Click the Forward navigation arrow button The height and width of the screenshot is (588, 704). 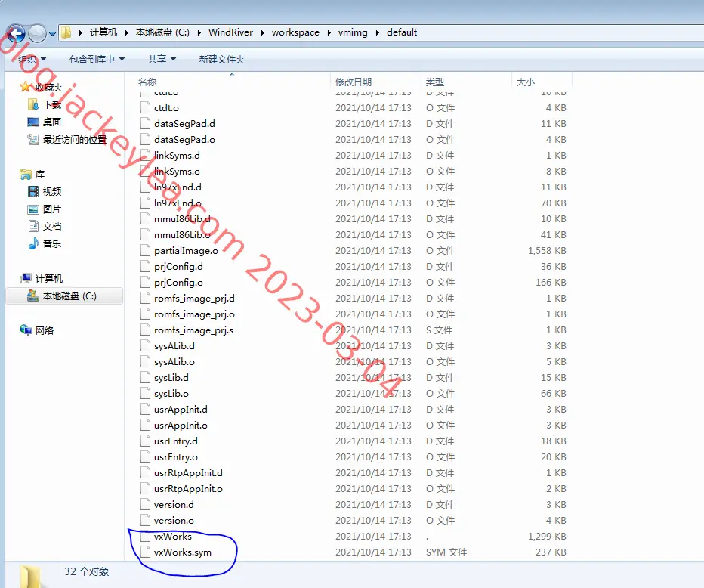[37, 33]
